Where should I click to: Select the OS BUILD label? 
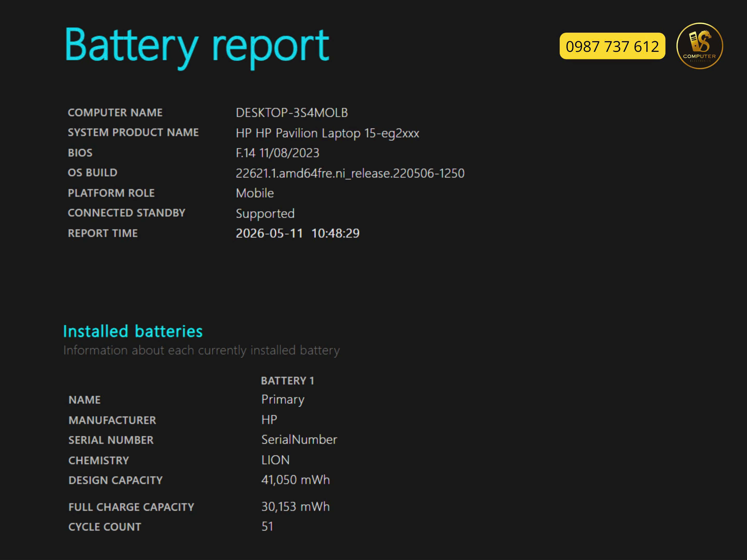[93, 172]
